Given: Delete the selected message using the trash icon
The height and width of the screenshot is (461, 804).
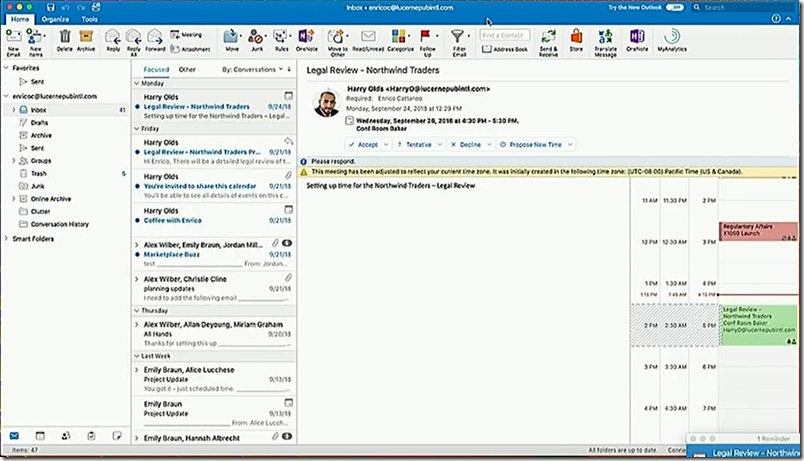Looking at the screenshot, I should (x=65, y=41).
